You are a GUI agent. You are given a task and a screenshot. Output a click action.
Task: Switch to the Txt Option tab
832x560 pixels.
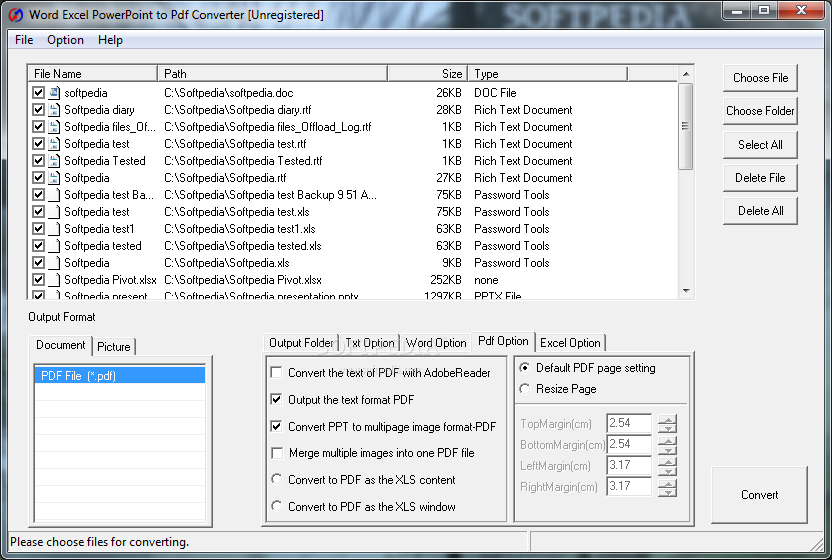point(370,343)
